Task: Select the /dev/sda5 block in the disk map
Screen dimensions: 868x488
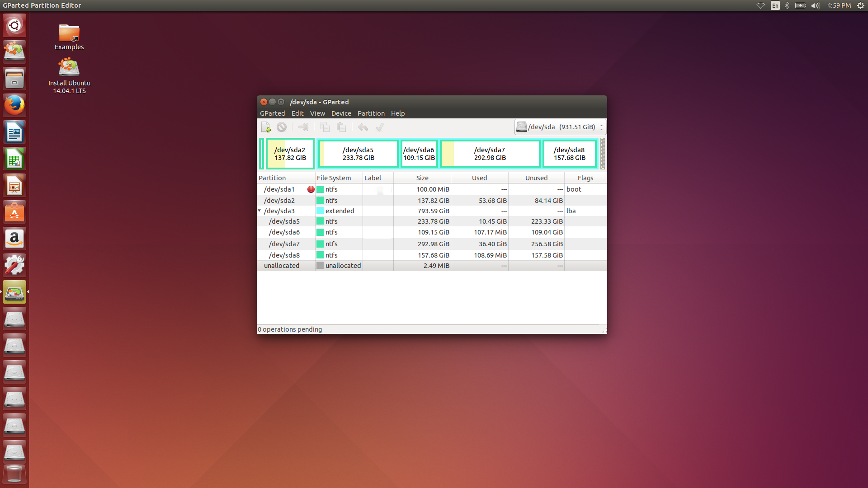Action: (358, 154)
